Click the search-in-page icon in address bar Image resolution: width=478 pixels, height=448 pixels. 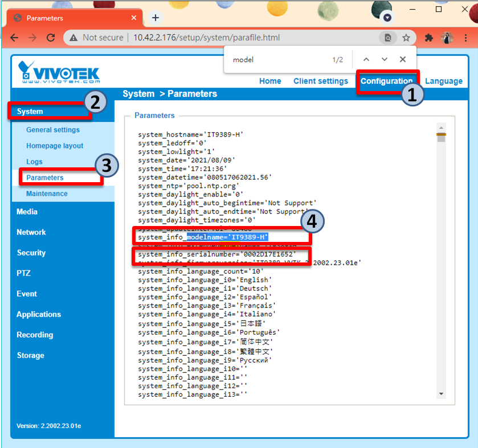388,37
